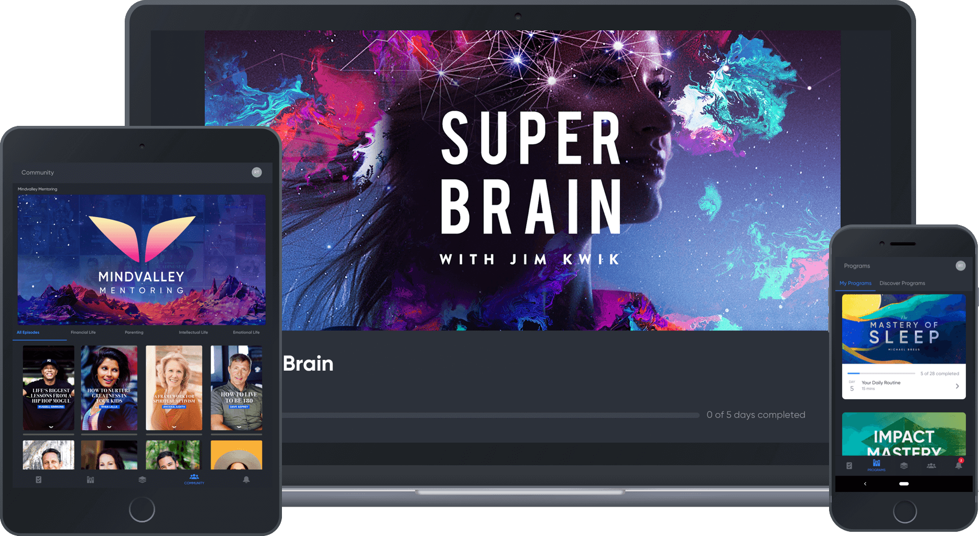The height and width of the screenshot is (536, 980).
Task: Open the programs icon in tablet bottom nav
Action: tap(90, 479)
